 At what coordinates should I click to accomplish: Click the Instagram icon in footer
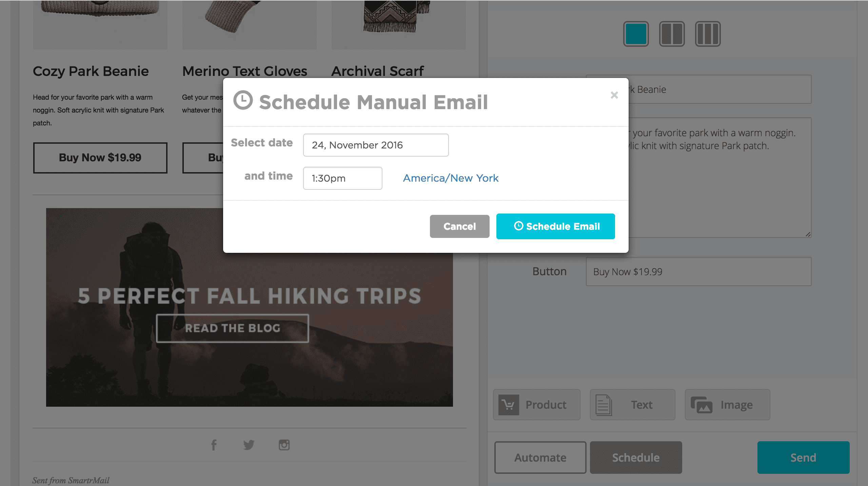(284, 445)
